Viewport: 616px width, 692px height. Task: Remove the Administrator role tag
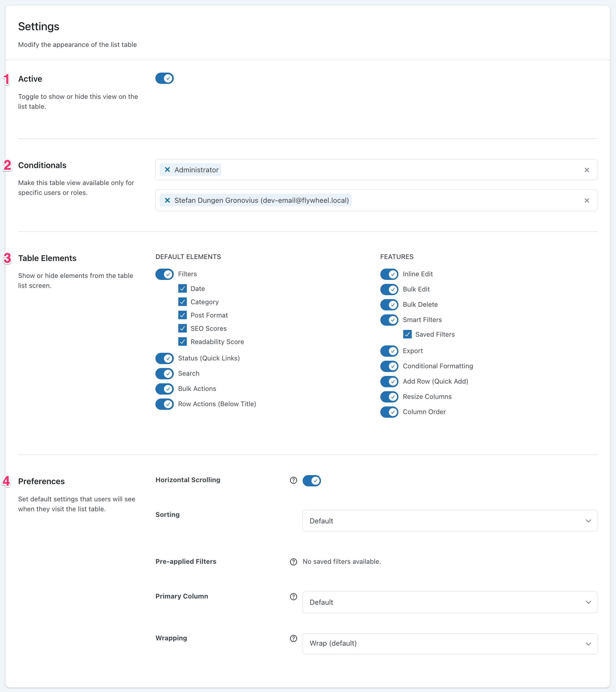(167, 170)
